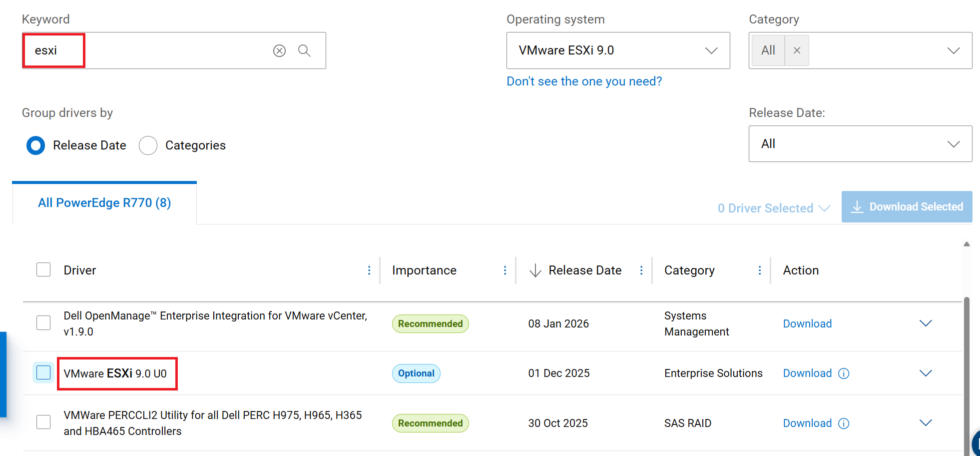View info icon beside ESXi 9.0 U0 Download

click(844, 373)
